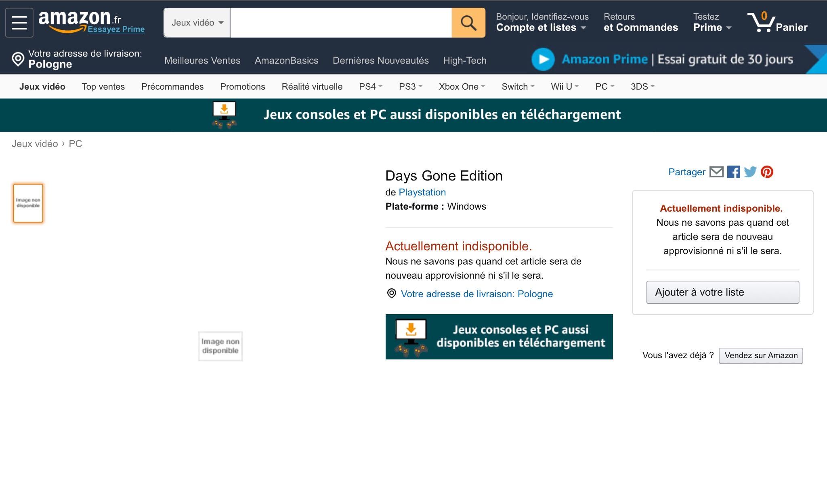The width and height of the screenshot is (827, 504).
Task: Expand the PS4 navigation dropdown
Action: 369,86
